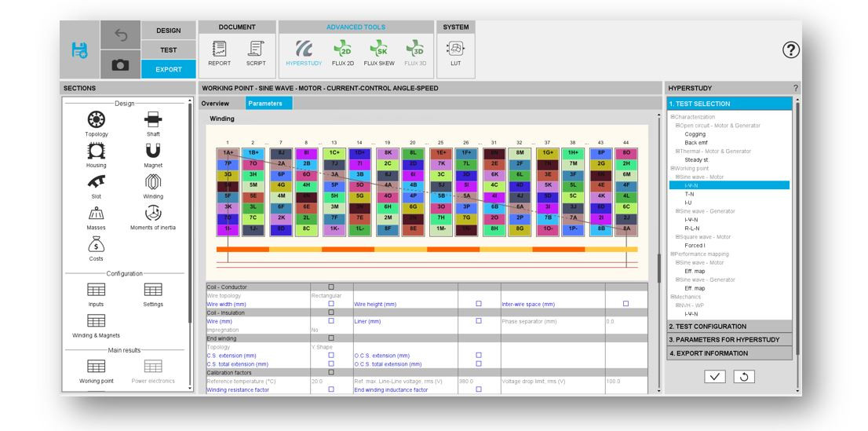Tick the Coil - Conductor checkbox

(x=331, y=287)
